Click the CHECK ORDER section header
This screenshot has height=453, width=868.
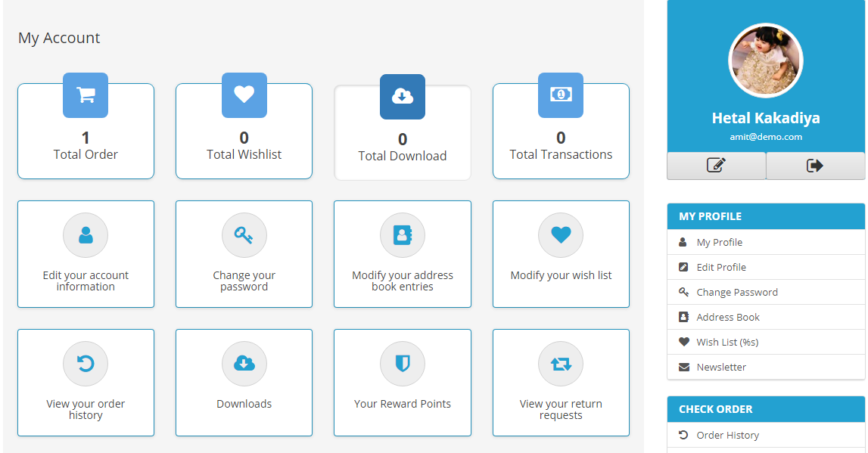(x=766, y=409)
